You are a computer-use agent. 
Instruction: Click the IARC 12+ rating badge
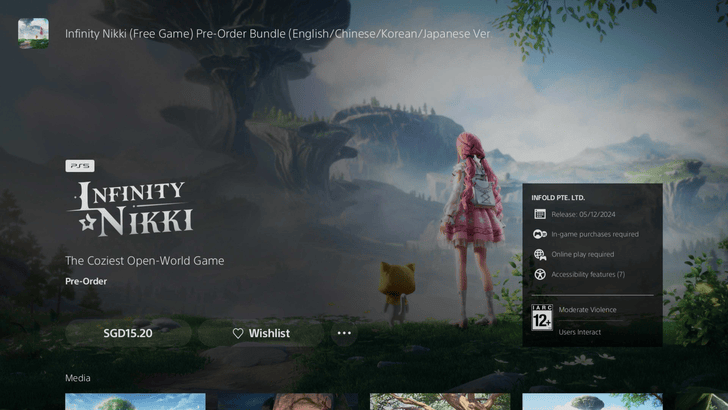[x=542, y=317]
